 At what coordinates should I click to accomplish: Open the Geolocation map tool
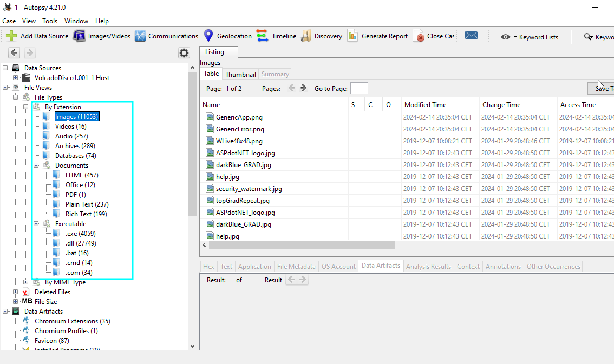pos(208,36)
